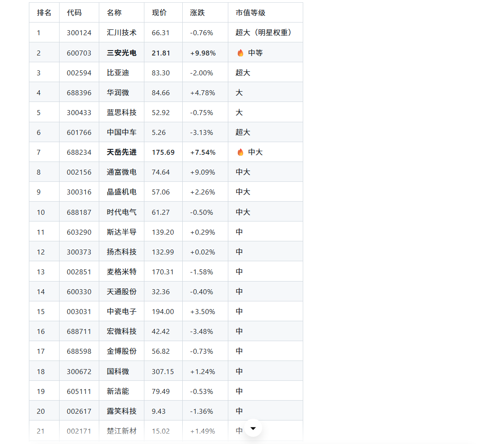The height and width of the screenshot is (444, 504).
Task: Select the stock name 楚江新材
Action: click(121, 431)
